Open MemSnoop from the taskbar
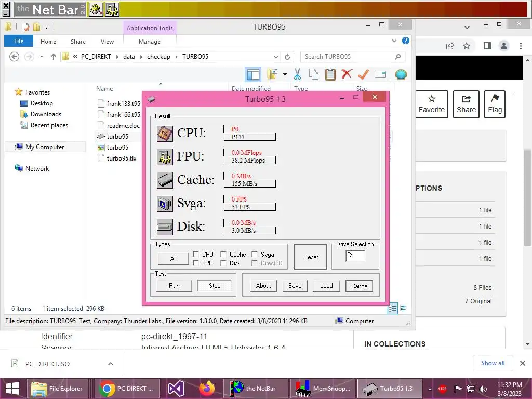This screenshot has width=532, height=399. [x=323, y=389]
